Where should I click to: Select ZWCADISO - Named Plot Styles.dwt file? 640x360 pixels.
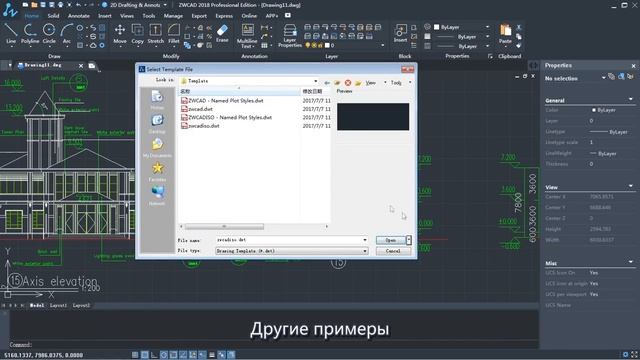227,117
